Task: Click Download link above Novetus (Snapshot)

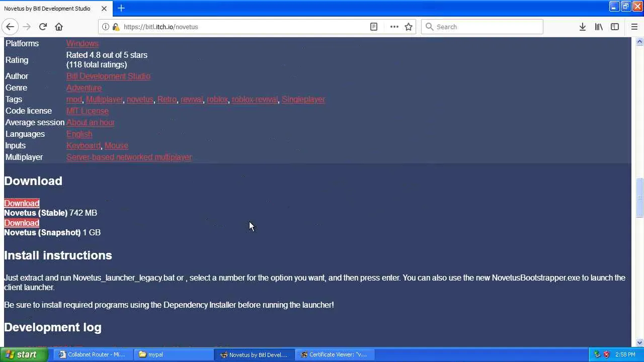Action: coord(22,223)
